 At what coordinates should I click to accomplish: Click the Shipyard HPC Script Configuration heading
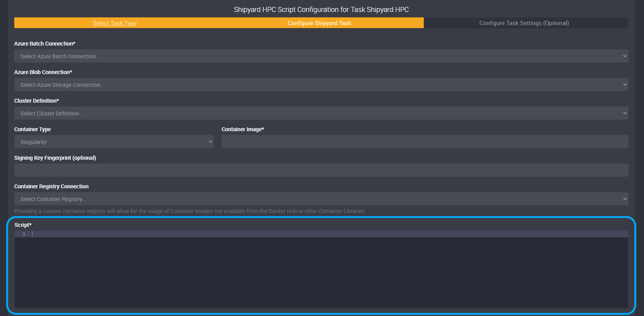tap(321, 10)
